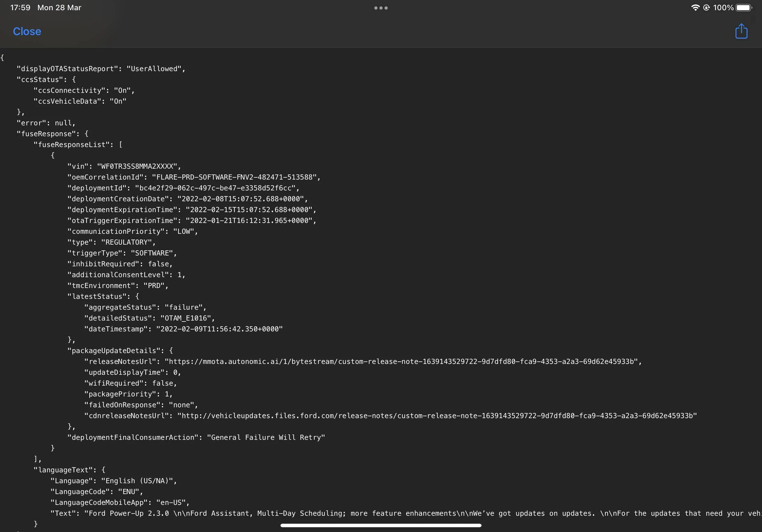
Task: Tap the "ccsStatus" line
Action: click(x=46, y=80)
